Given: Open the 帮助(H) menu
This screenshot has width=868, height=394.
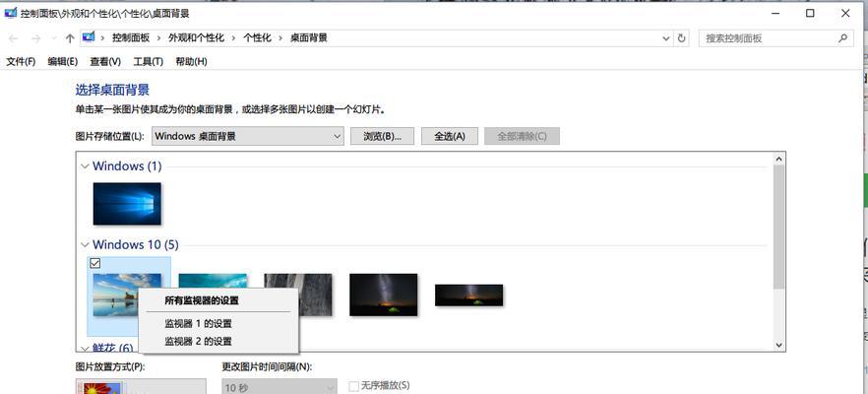Looking at the screenshot, I should point(191,61).
